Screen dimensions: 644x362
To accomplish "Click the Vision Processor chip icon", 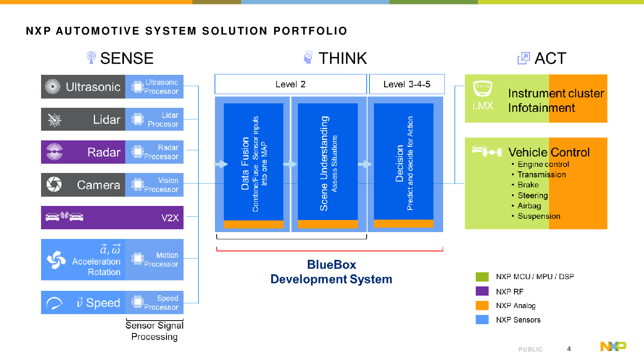I will click(137, 185).
